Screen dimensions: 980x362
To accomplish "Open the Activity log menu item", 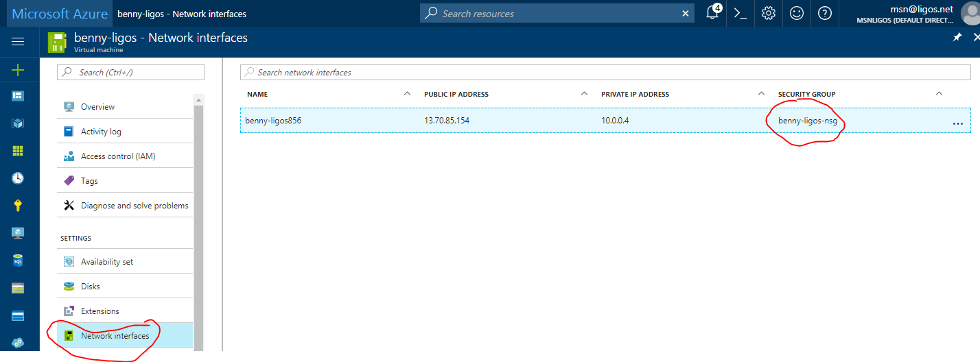I will 126,131.
